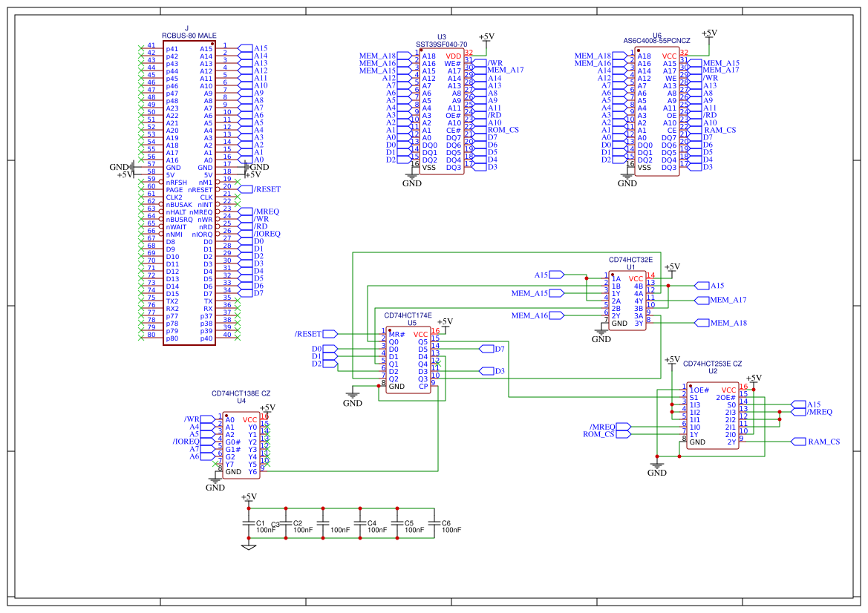Click the CD74HCT253E multiplexer symbol U2
The width and height of the screenshot is (868, 613).
713,416
